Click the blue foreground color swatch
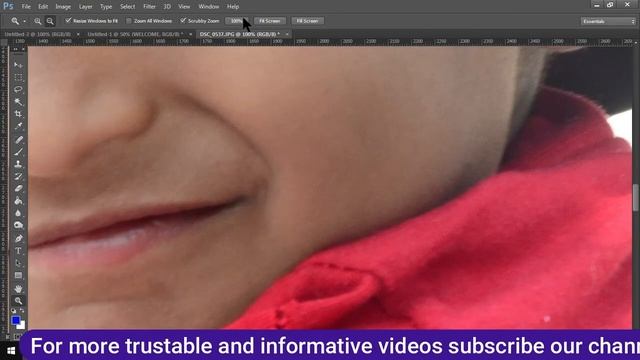This screenshot has width=640, height=360. [16, 320]
